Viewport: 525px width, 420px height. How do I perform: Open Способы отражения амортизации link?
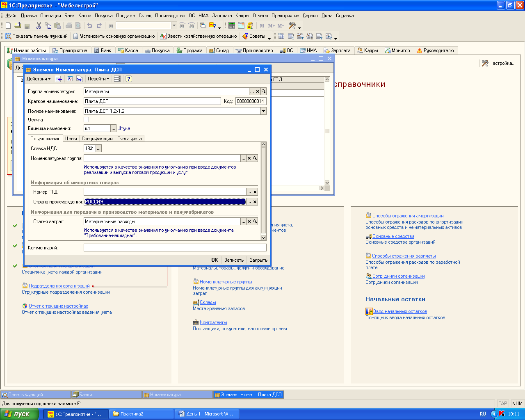click(408, 216)
